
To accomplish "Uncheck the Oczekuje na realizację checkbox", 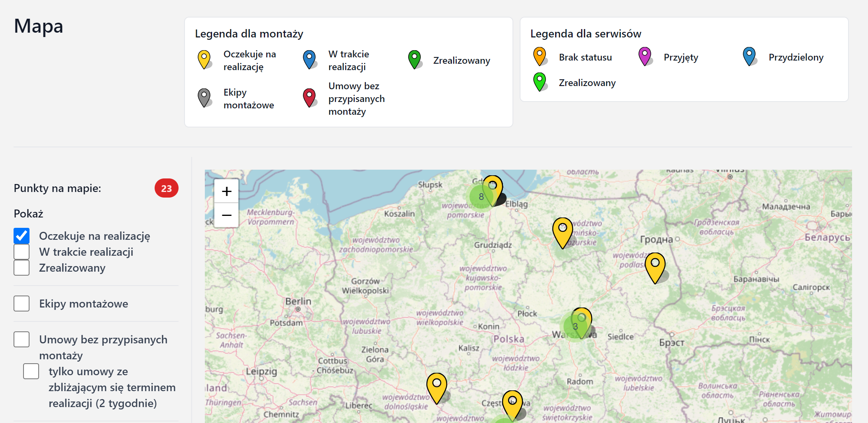I will tap(22, 236).
